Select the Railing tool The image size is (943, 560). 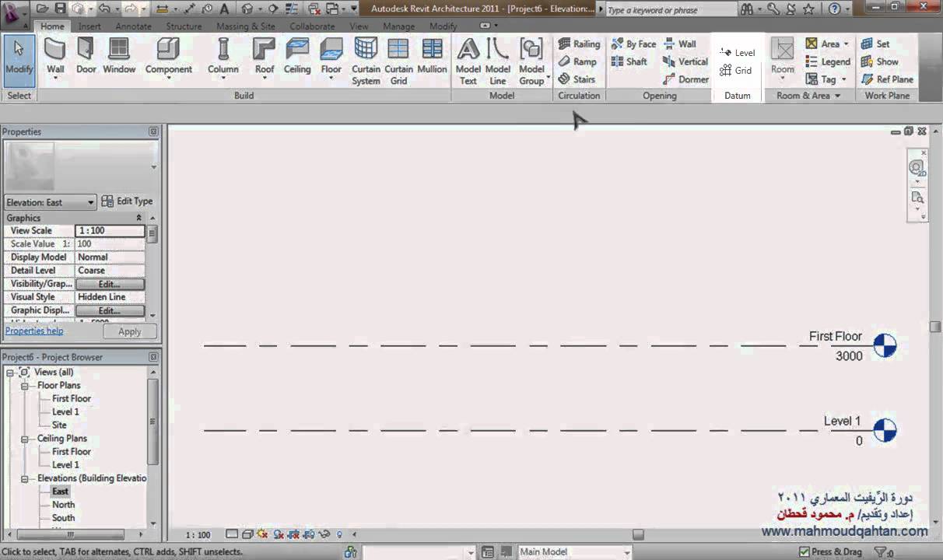point(580,44)
